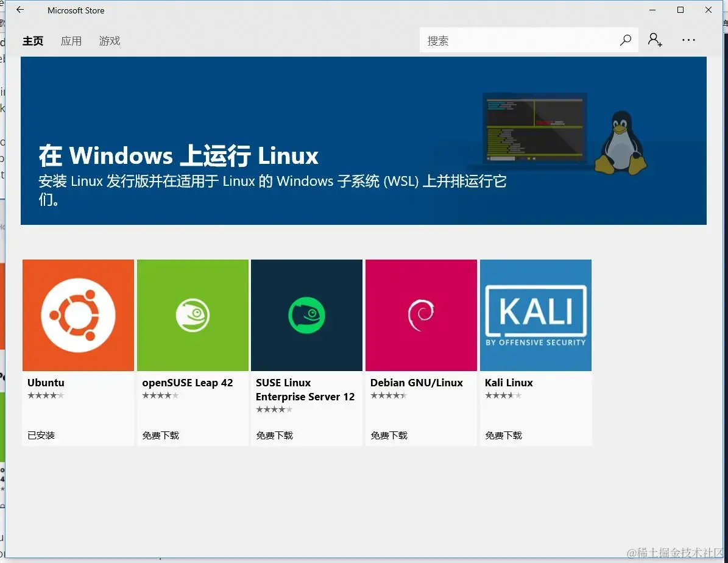Open the Ubuntu tile icon
The height and width of the screenshot is (563, 728).
[x=78, y=315]
